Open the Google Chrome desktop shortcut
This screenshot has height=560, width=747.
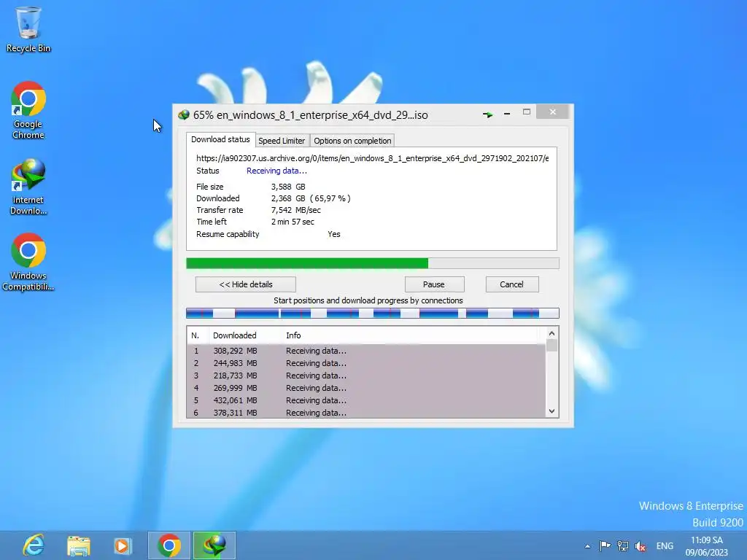click(x=28, y=111)
